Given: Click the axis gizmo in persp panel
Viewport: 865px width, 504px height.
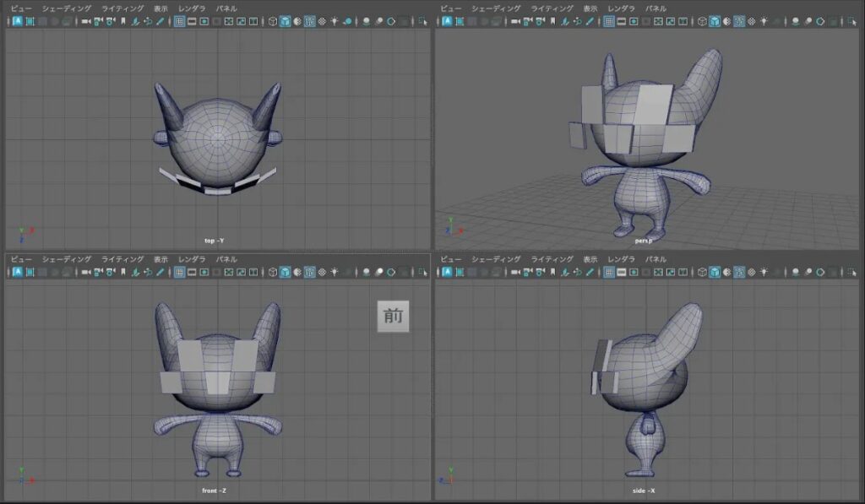Looking at the screenshot, I should [x=454, y=226].
